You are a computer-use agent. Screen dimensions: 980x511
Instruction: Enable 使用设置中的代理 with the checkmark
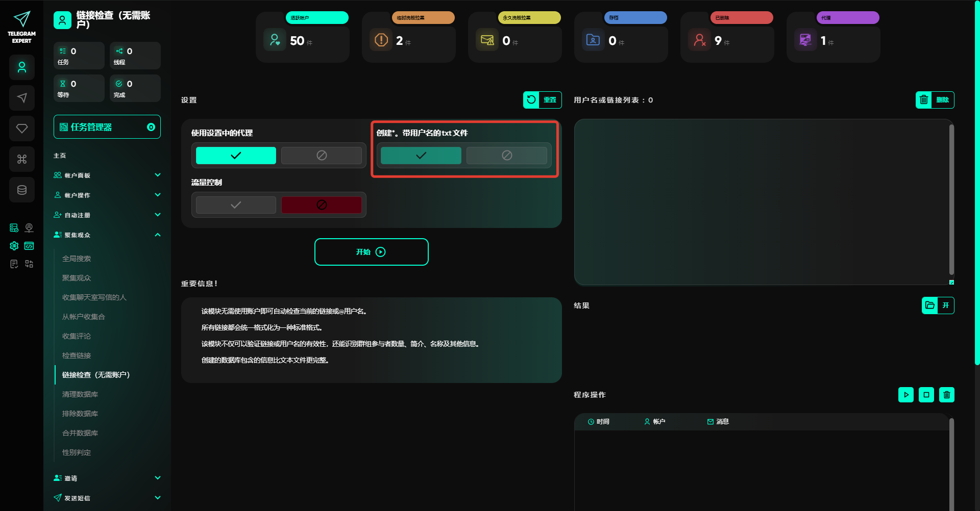(236, 156)
